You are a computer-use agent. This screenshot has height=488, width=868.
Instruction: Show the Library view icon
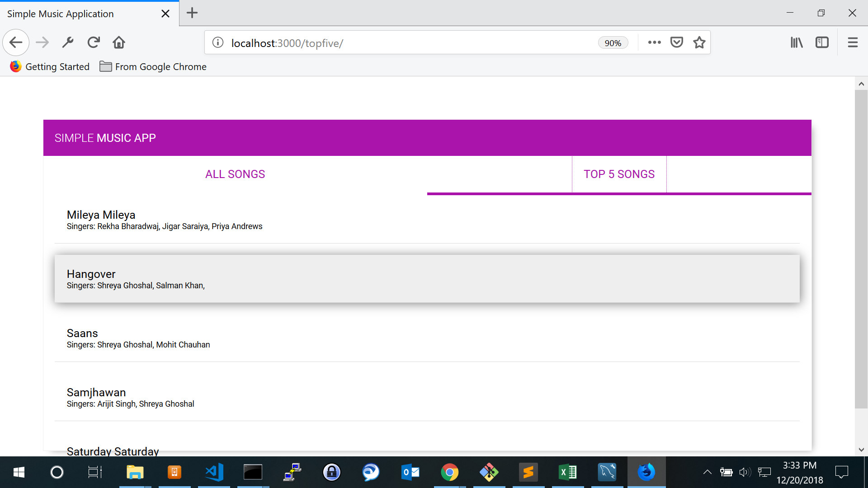[x=797, y=42]
